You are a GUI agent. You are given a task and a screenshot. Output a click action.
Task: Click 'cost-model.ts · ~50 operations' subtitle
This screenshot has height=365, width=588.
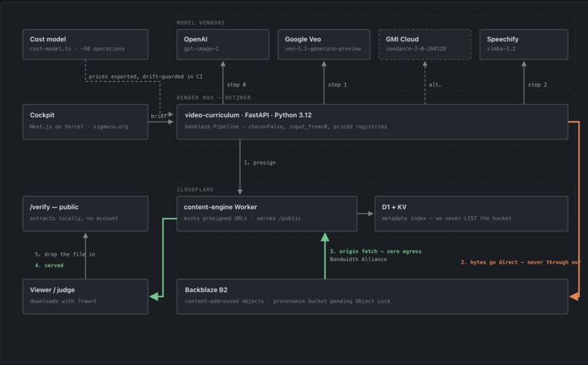[x=77, y=49]
